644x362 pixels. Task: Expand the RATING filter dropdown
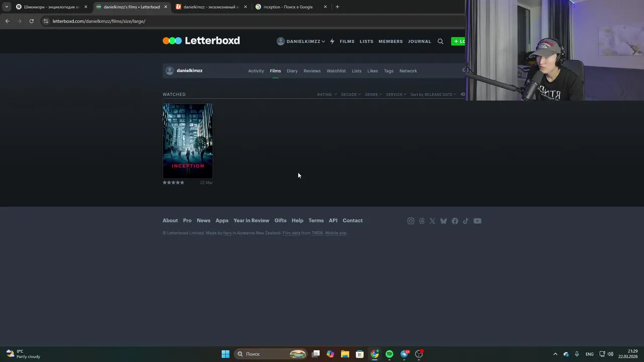pos(327,95)
